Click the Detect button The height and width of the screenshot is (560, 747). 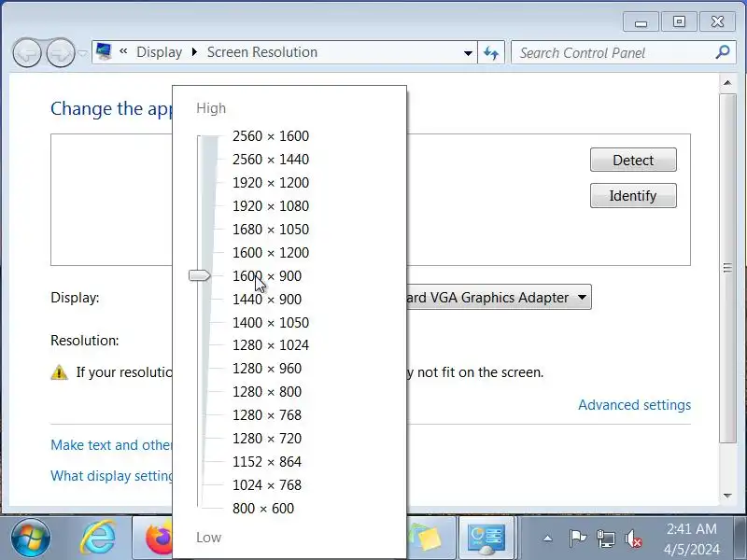click(x=633, y=160)
